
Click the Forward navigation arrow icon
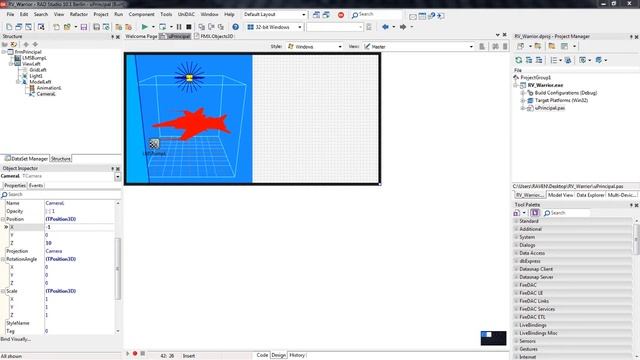pos(403,27)
